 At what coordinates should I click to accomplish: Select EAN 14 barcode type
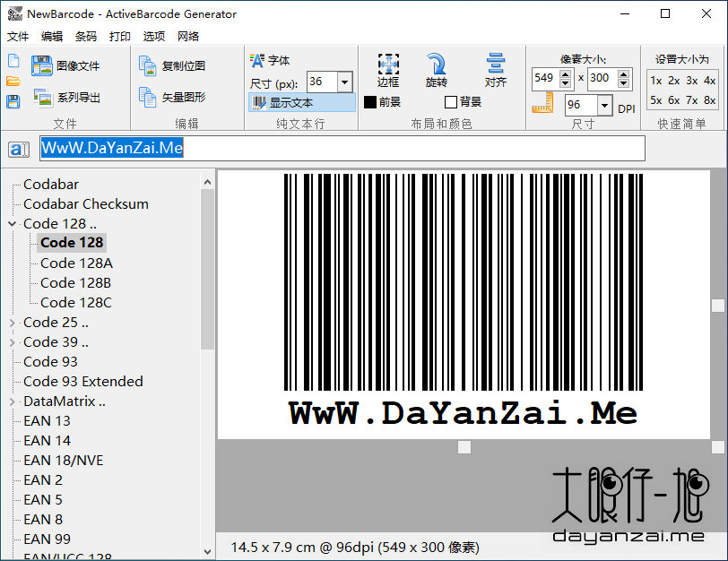(47, 441)
